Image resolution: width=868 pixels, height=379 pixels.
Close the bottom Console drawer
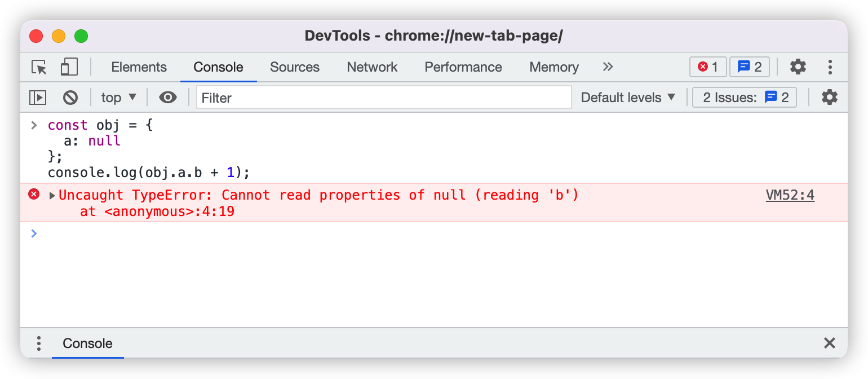coord(829,343)
